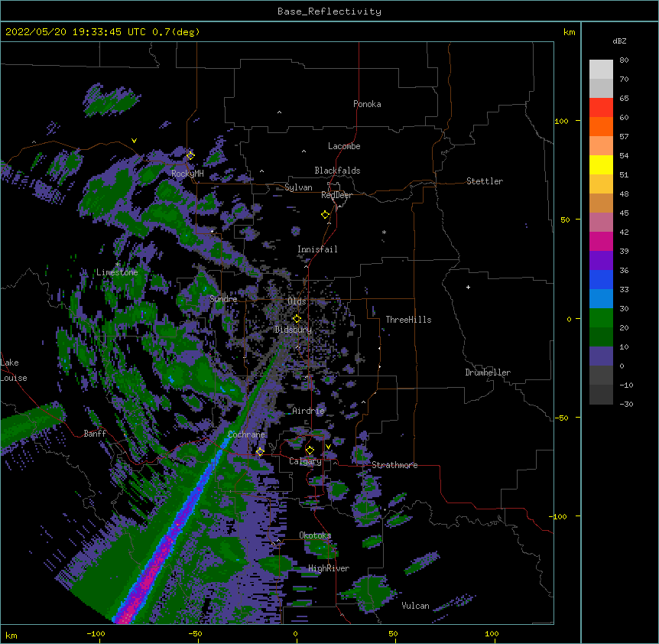Click the Banff town label
659x644 pixels.
point(95,434)
